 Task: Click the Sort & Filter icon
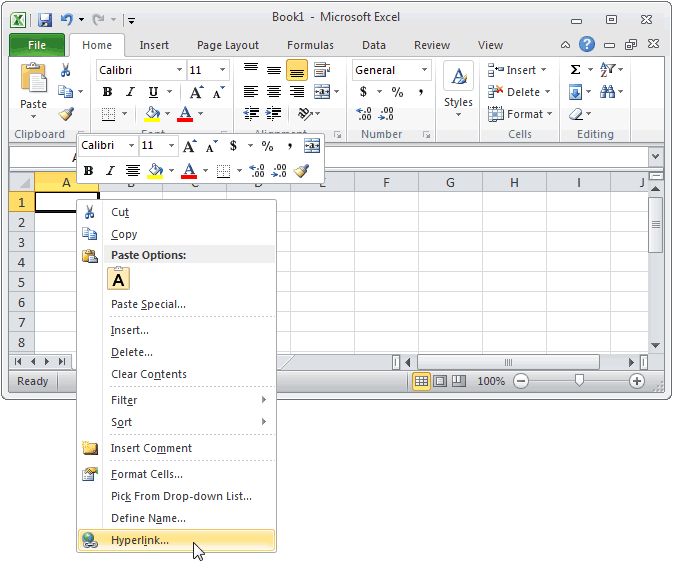(607, 69)
